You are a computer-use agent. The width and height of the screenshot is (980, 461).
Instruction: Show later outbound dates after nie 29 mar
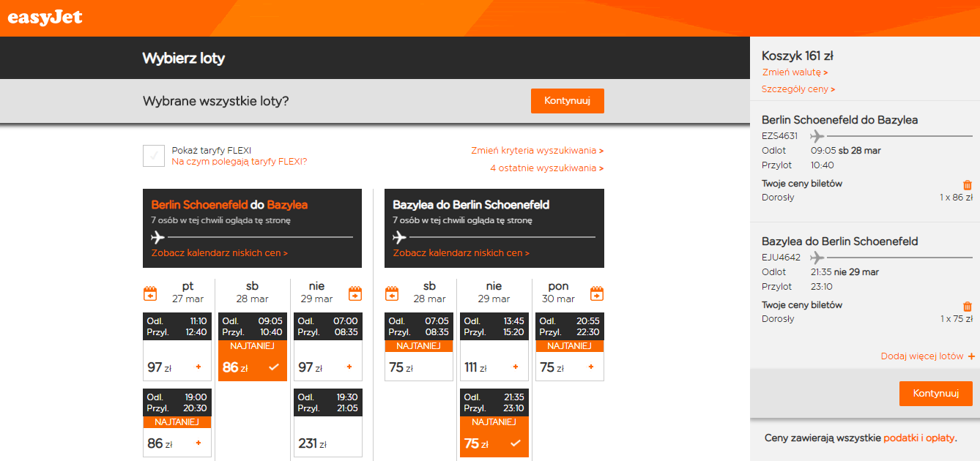(x=355, y=294)
